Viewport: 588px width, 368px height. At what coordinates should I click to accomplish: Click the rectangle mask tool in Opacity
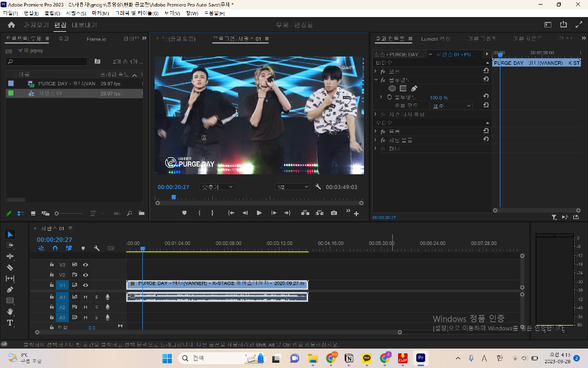pyautogui.click(x=403, y=89)
